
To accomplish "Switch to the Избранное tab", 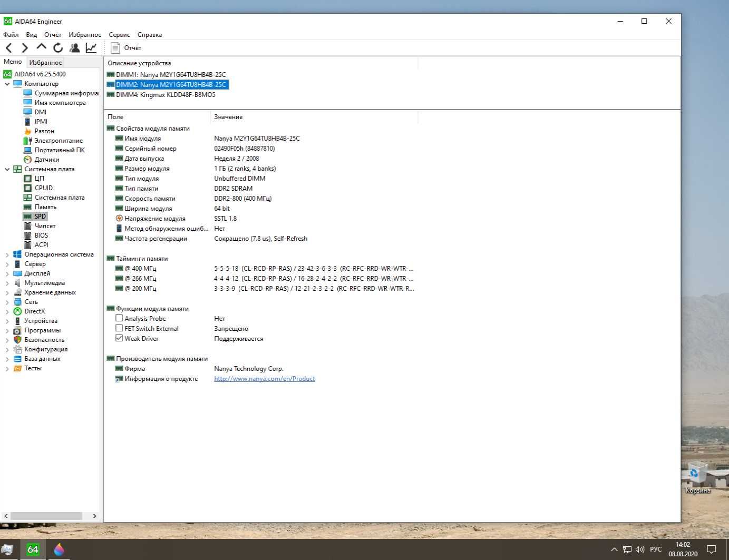I will [x=45, y=62].
